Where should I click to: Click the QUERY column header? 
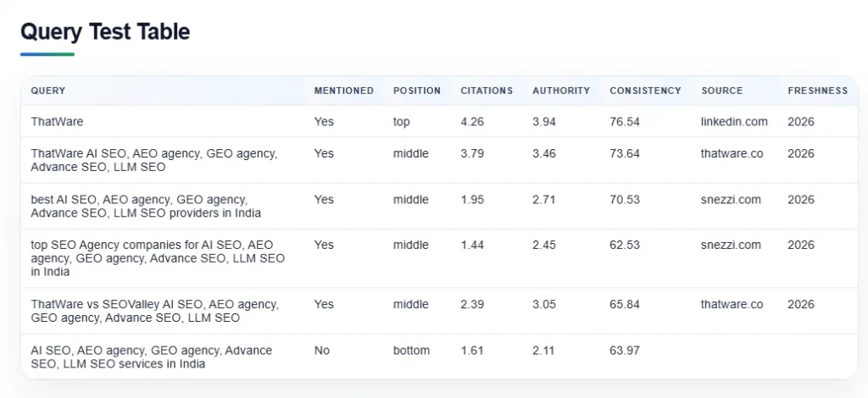tap(48, 91)
